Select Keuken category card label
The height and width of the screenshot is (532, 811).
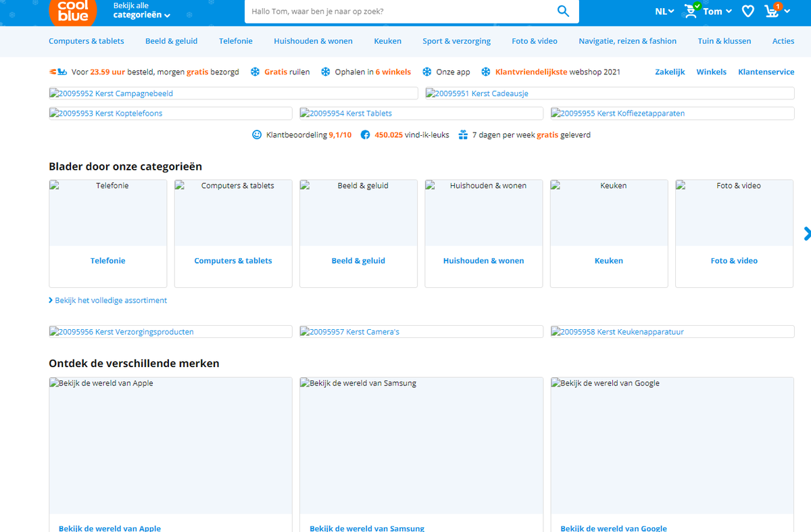tap(609, 261)
